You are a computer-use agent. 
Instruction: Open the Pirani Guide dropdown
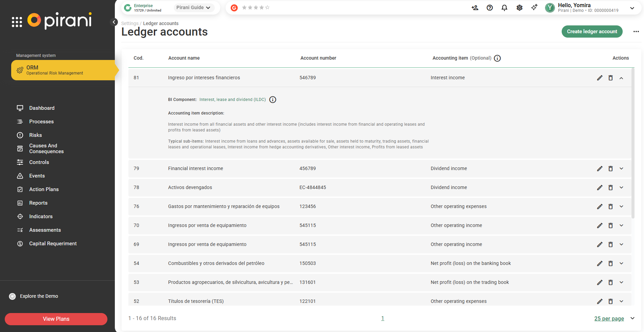pos(193,7)
